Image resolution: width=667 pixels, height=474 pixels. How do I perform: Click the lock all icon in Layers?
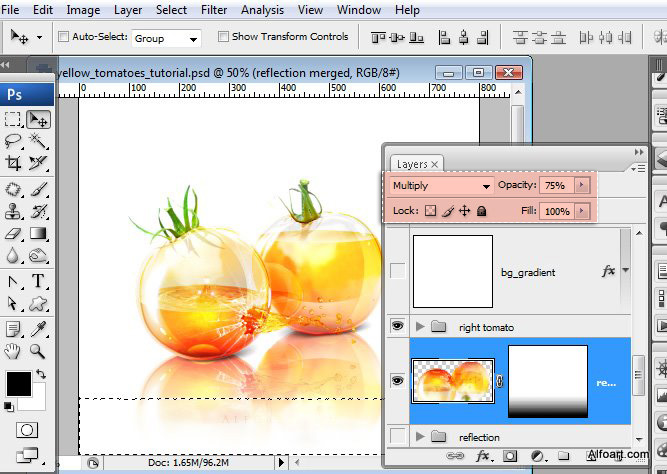click(481, 211)
